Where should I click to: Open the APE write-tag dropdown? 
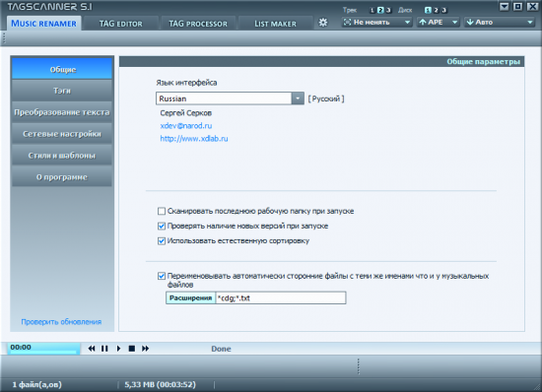pyautogui.click(x=438, y=22)
